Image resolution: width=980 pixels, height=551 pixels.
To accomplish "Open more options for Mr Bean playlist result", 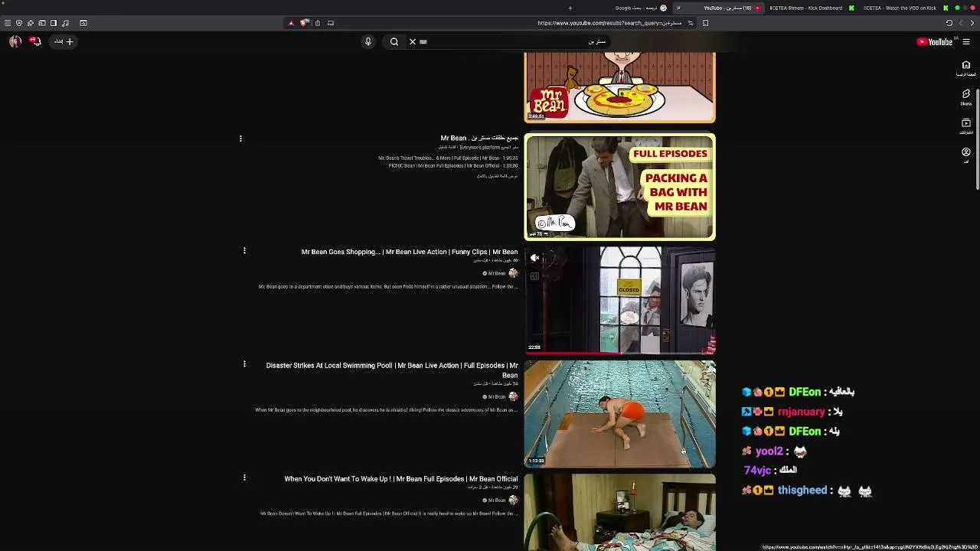I will tap(240, 139).
